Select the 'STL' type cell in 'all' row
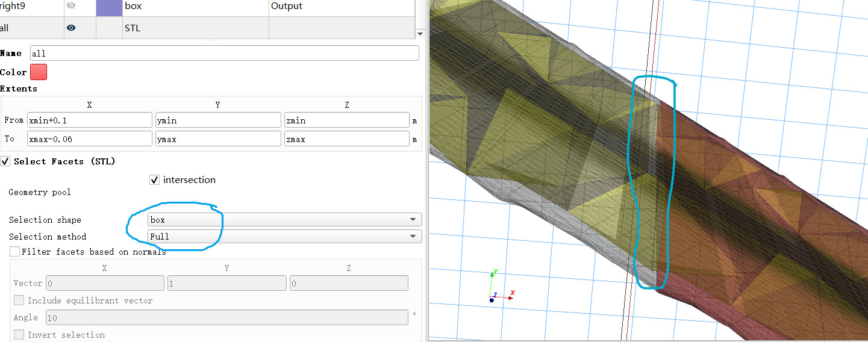868x342 pixels. [x=195, y=28]
